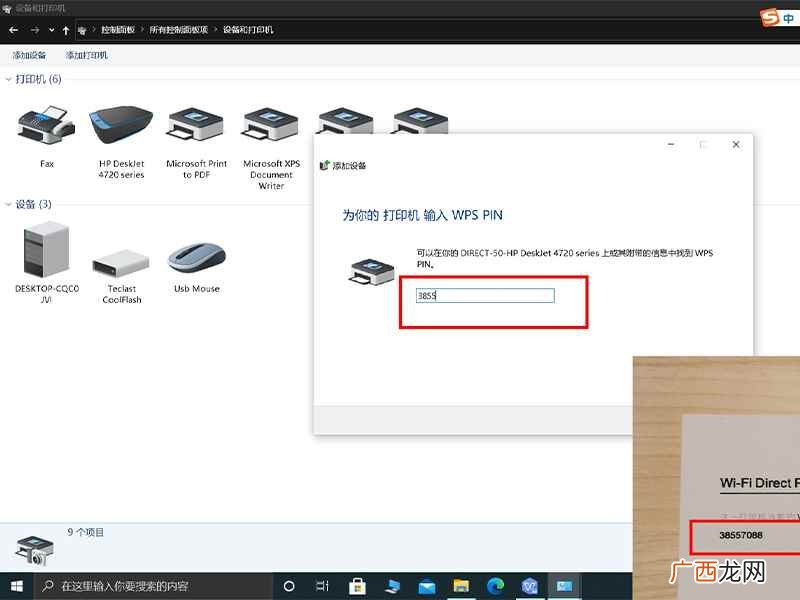Select the DESKTOP-CQC0 computer device icon
The width and height of the screenshot is (800, 600).
click(x=46, y=250)
